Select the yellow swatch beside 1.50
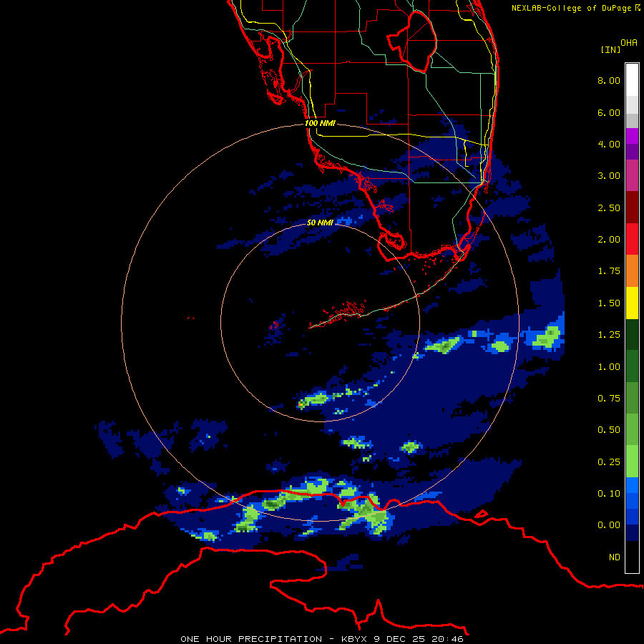The image size is (644, 644). [632, 303]
